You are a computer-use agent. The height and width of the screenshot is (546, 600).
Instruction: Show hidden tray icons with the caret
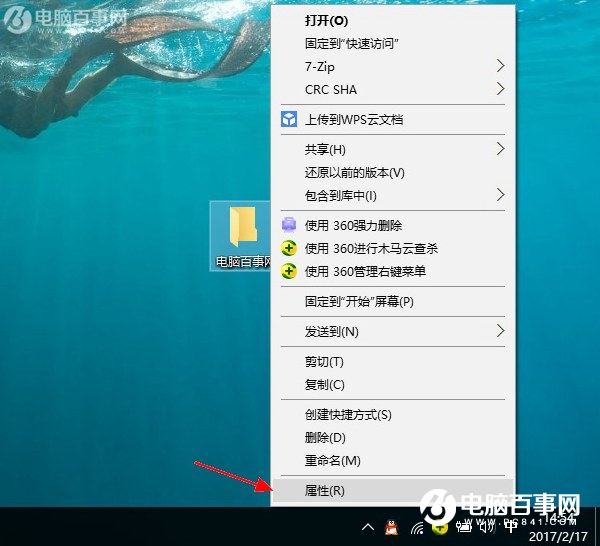[368, 528]
